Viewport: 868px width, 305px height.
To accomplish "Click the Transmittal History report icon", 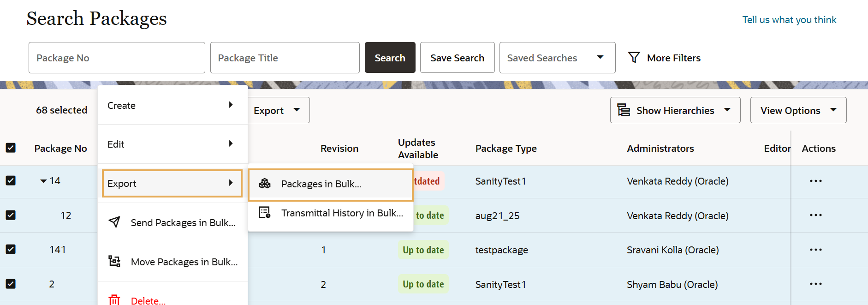I will tap(265, 213).
